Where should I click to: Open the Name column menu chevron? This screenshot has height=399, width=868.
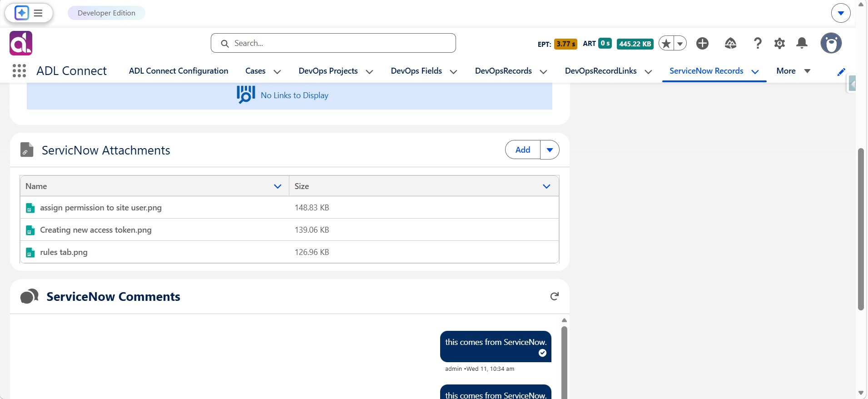pos(278,186)
